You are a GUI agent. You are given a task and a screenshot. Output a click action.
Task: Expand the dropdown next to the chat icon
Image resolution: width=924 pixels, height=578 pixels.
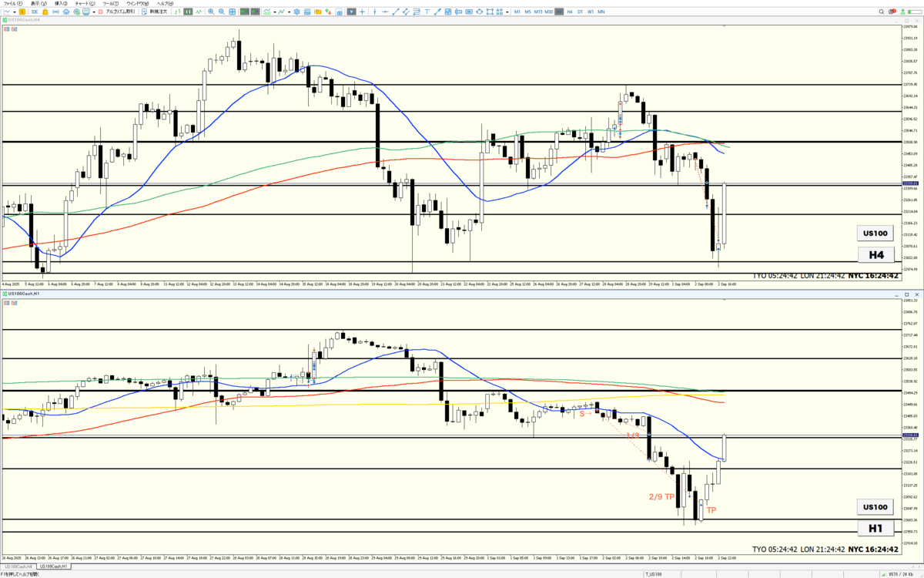pos(94,12)
